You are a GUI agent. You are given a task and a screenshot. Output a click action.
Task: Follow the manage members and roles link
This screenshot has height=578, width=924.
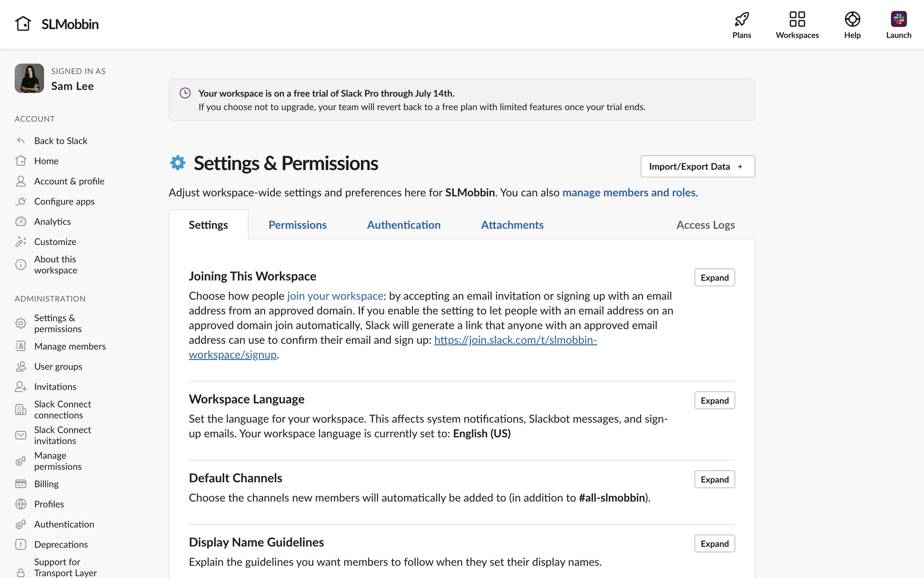pyautogui.click(x=629, y=193)
